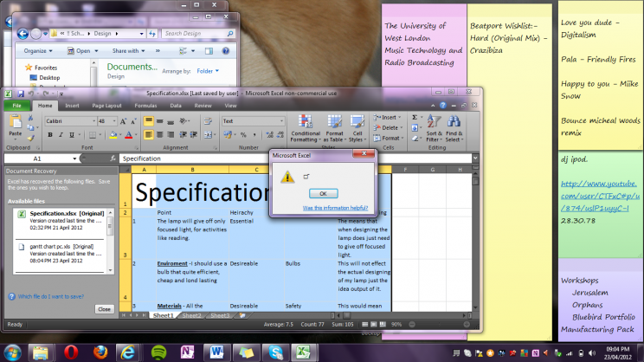Select recovered file gantt chart pc.xls
Viewport: 644px width, 362px height.
coord(61,254)
